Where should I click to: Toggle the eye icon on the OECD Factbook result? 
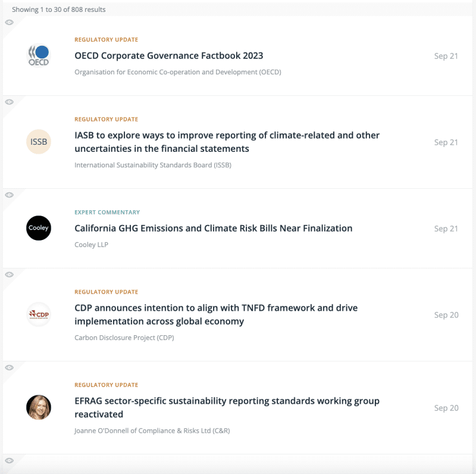pos(10,22)
